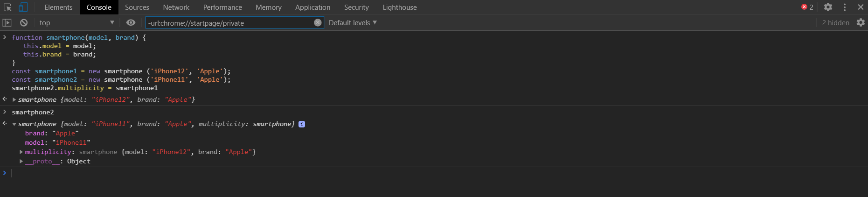Screen dimensions: 868x197
Task: Clear the filter text with X icon
Action: (x=318, y=23)
